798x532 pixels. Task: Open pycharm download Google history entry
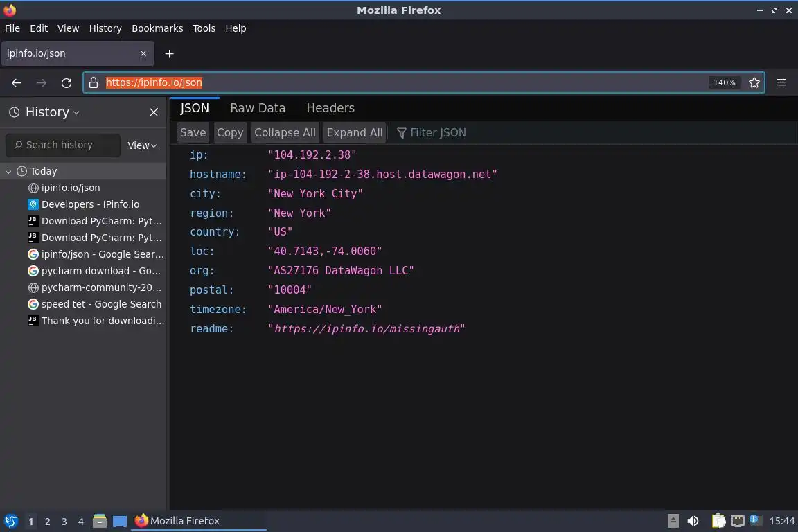point(100,271)
